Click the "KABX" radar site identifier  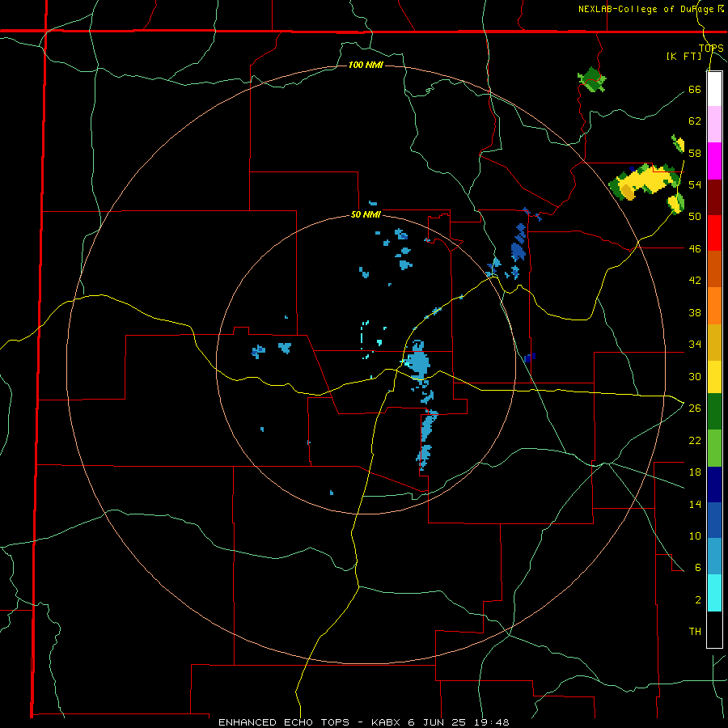coord(387,722)
